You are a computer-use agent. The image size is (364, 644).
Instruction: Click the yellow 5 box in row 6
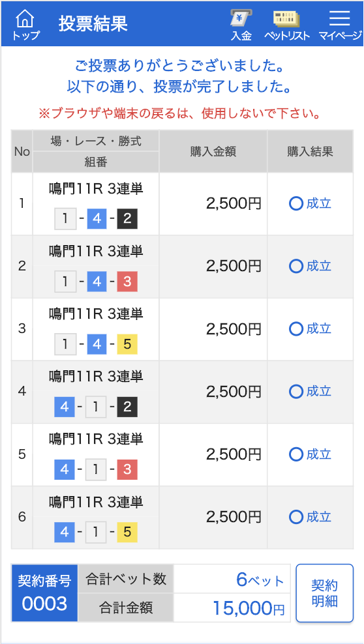pos(127,533)
